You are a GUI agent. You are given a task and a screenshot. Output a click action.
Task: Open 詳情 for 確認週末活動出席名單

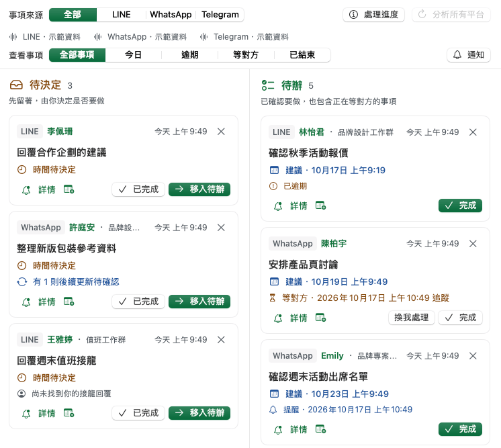click(x=298, y=429)
